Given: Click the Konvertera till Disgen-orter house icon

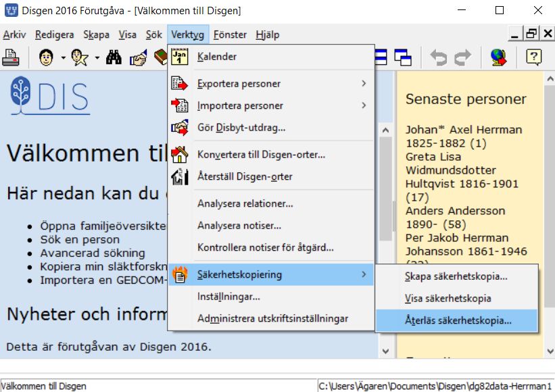Looking at the screenshot, I should 180,155.
